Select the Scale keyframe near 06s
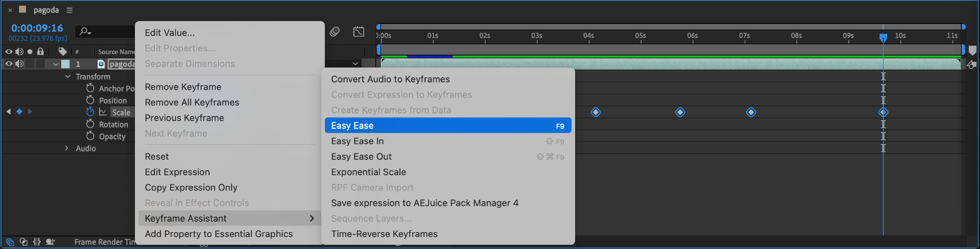Screen dimensions: 980x249 coord(680,112)
